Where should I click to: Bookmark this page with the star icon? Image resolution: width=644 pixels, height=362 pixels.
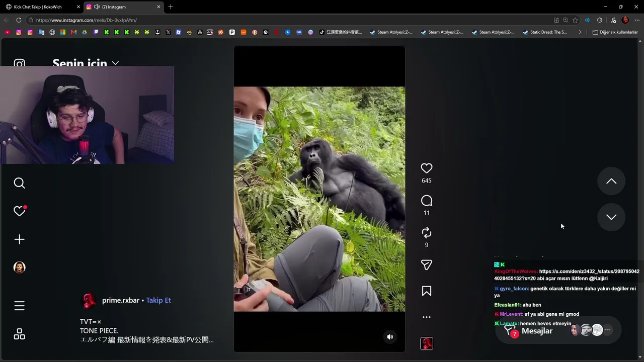tap(575, 20)
